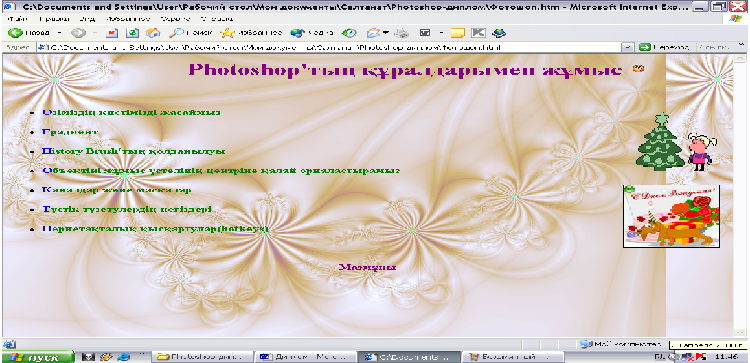Click the birthday card thumbnail with dog

click(x=671, y=216)
